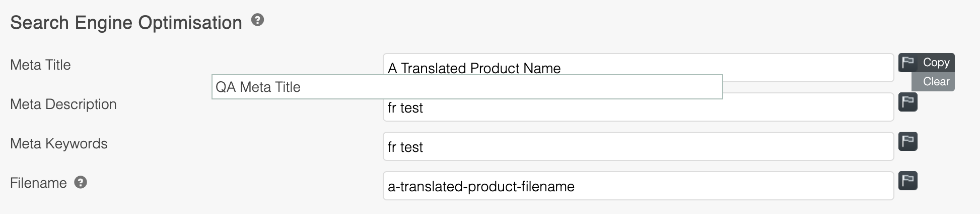Image resolution: width=980 pixels, height=214 pixels.
Task: Choose Copy from the Meta Title flag menu
Action: tap(936, 63)
